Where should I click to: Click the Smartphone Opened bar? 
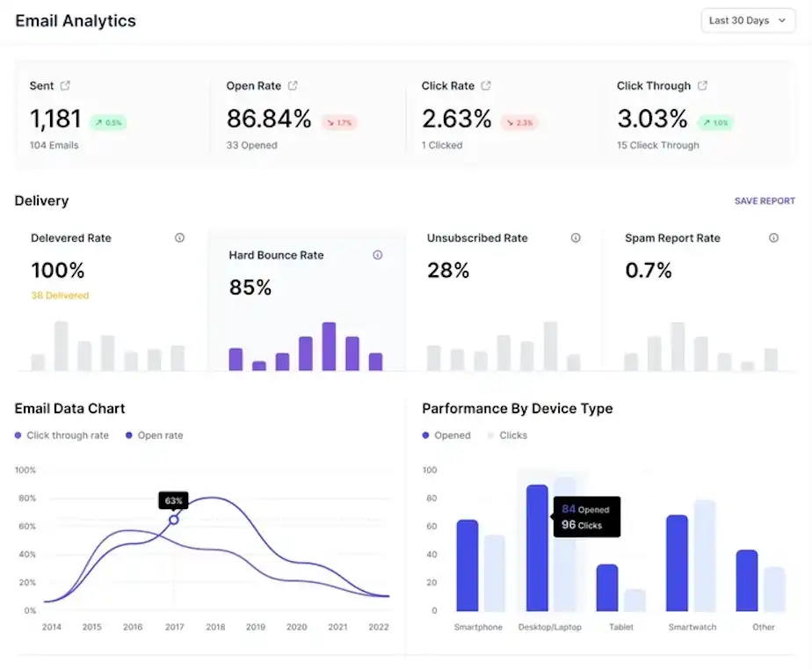coord(468,565)
